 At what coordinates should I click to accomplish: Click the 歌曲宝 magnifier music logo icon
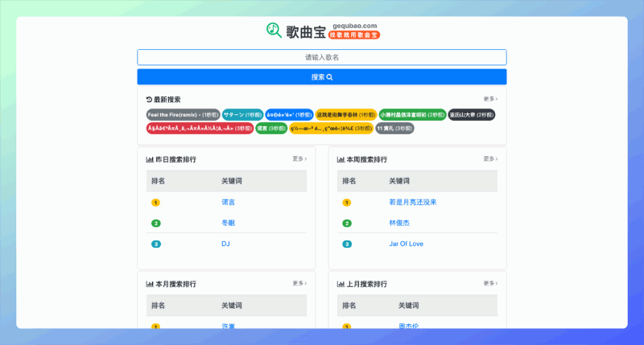[274, 31]
